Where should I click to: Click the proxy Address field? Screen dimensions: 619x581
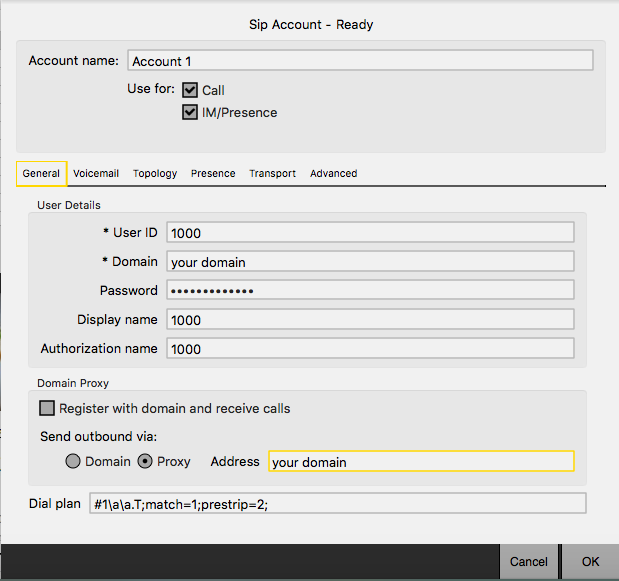click(x=421, y=461)
